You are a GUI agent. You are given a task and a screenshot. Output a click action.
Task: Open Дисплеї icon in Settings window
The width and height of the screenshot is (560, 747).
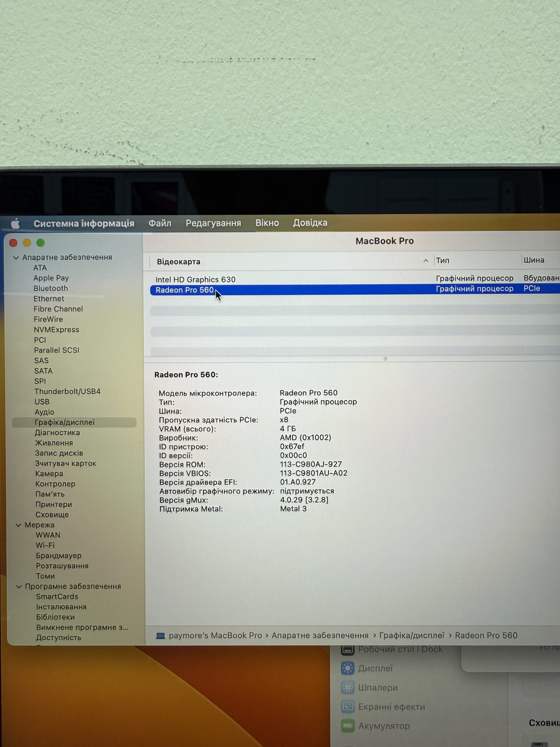[x=347, y=668]
